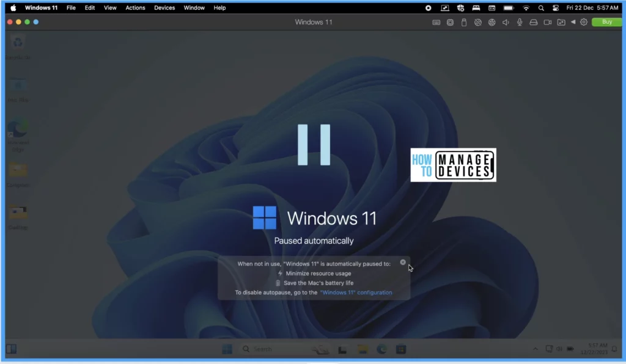Open Windows notification bell

[x=614, y=349]
